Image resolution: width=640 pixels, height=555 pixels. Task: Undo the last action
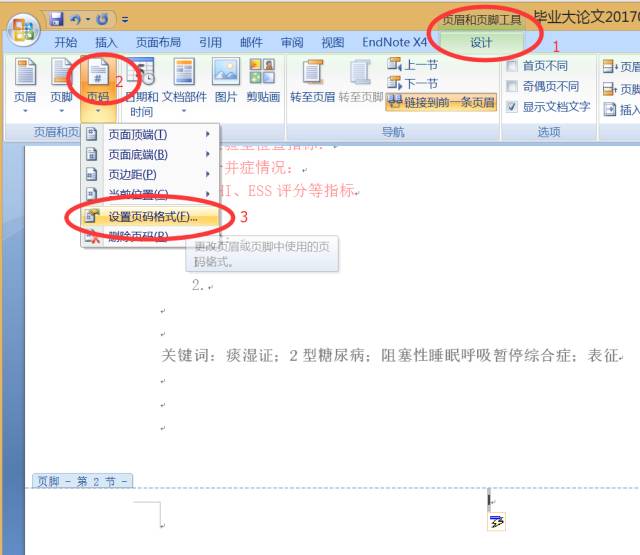[76, 19]
